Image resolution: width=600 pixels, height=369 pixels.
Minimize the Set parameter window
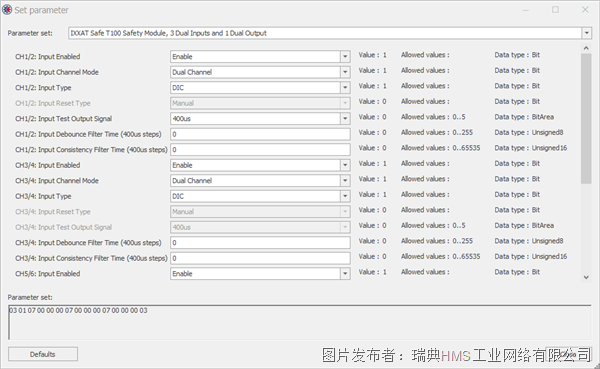[525, 10]
